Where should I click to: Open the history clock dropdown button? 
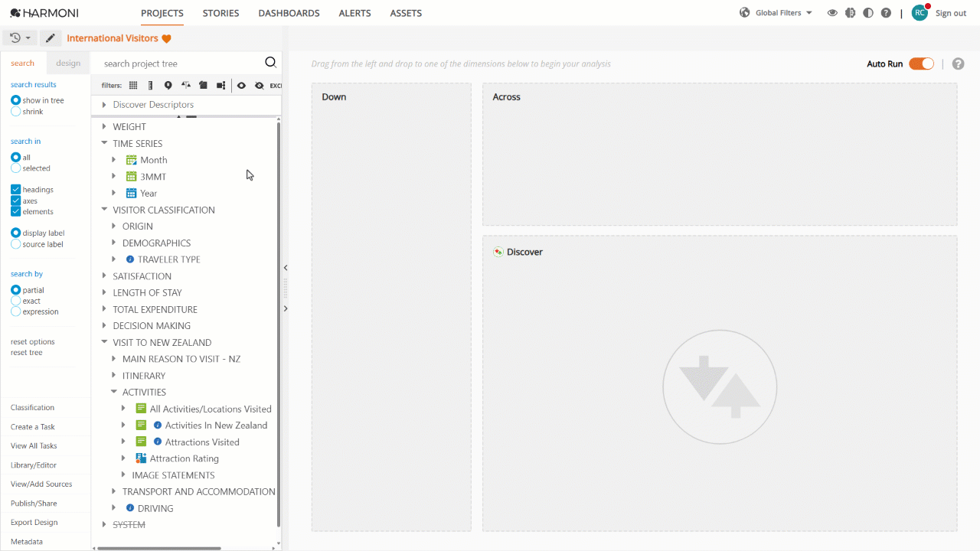click(21, 37)
